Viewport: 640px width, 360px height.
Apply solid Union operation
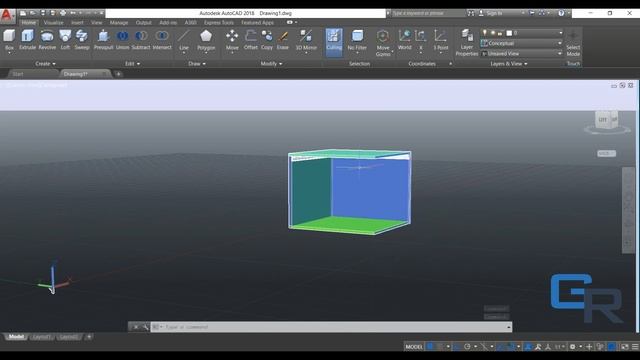(x=122, y=40)
